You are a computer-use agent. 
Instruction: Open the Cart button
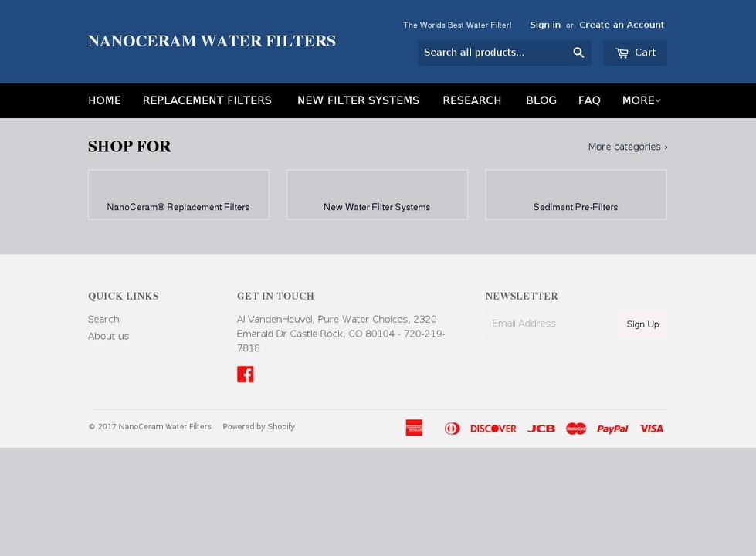[x=635, y=53]
